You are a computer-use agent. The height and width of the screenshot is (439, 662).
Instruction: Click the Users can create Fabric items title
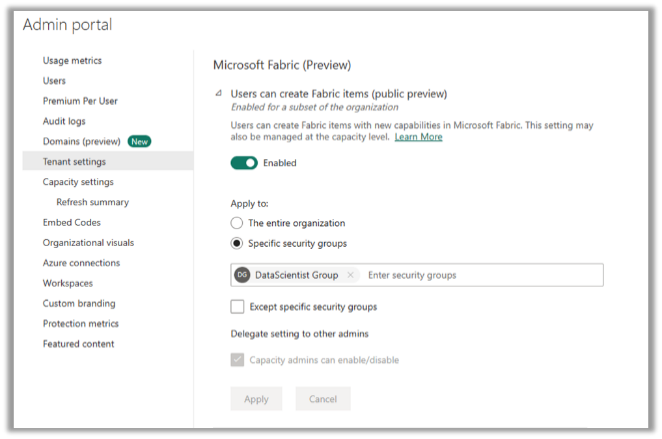click(x=339, y=94)
